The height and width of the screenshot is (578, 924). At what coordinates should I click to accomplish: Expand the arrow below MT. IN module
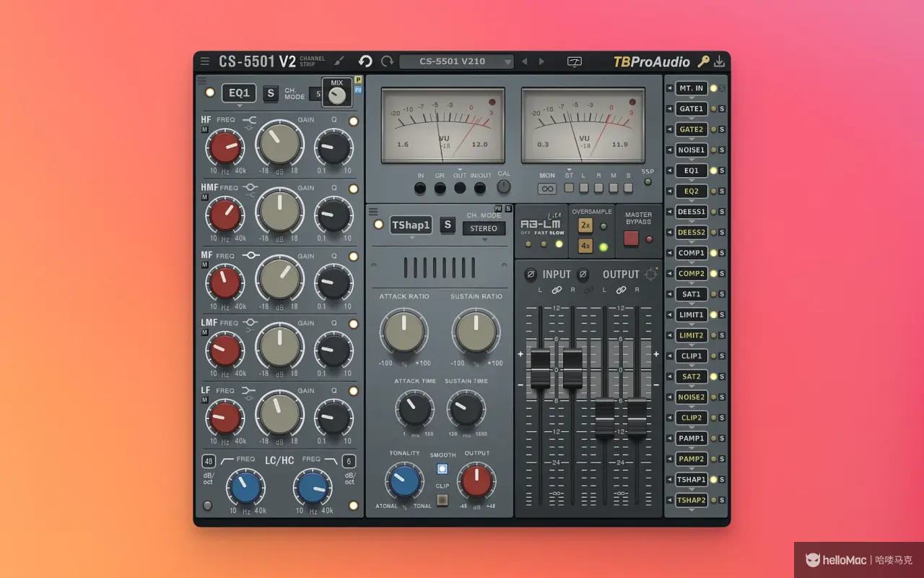tap(691, 98)
